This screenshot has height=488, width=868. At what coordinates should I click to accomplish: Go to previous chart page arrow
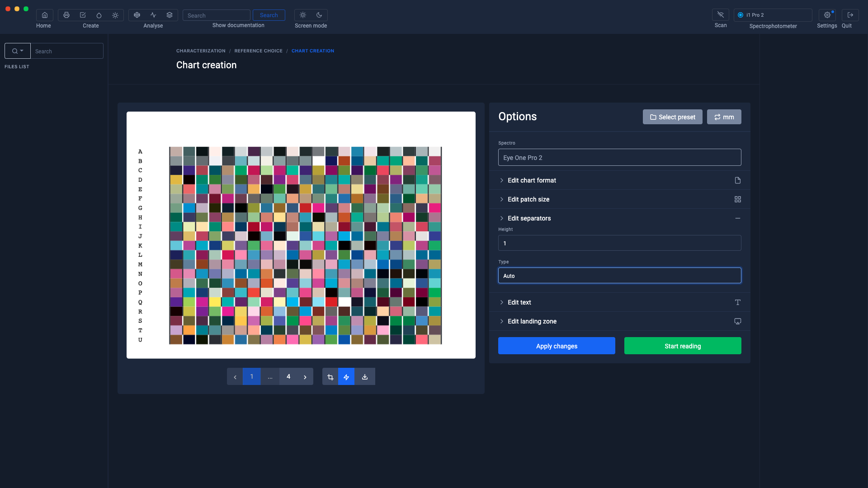pyautogui.click(x=235, y=376)
